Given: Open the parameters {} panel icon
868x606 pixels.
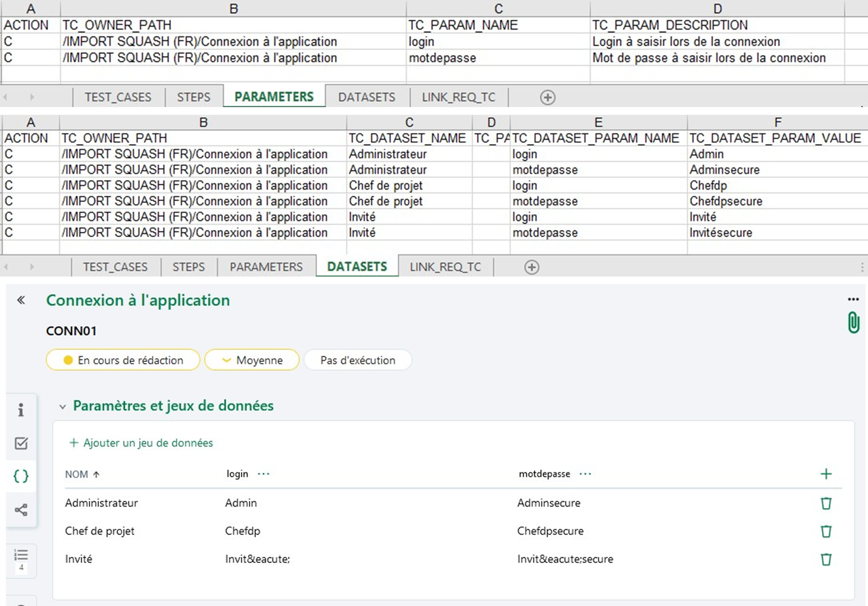Looking at the screenshot, I should click(22, 476).
